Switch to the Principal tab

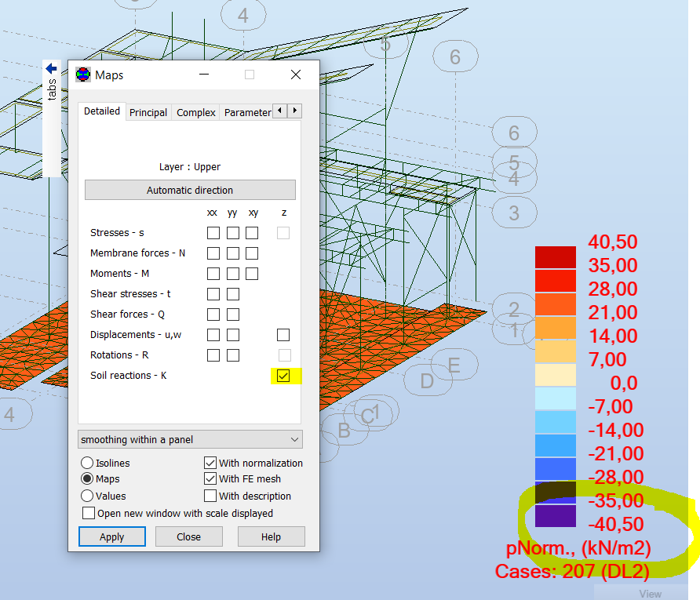148,112
